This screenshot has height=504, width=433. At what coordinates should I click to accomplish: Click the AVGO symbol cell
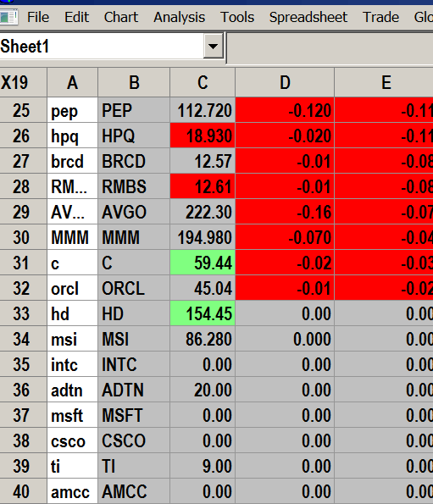tap(134, 212)
